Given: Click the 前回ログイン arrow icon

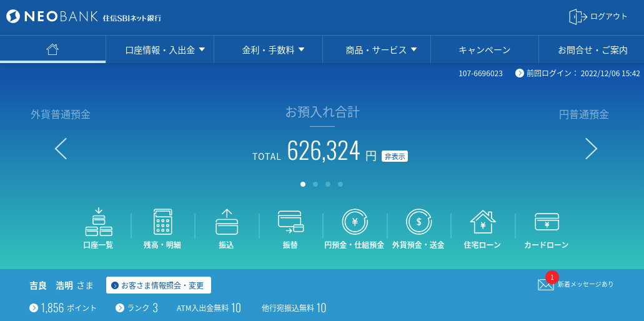Looking at the screenshot, I should tap(520, 74).
